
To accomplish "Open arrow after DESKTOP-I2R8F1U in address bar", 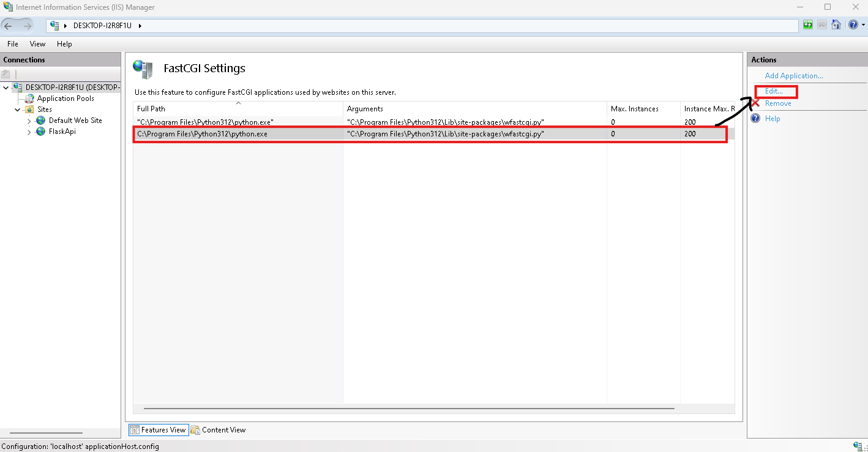I will 140,26.
